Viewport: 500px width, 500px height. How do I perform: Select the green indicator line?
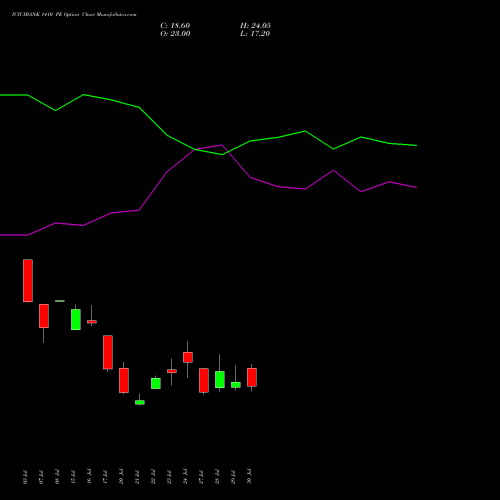pos(208,125)
